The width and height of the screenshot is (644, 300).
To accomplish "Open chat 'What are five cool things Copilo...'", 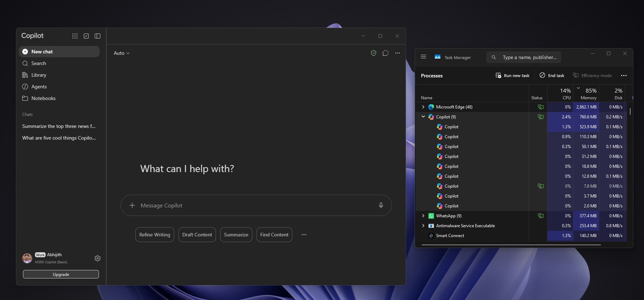I will point(59,138).
